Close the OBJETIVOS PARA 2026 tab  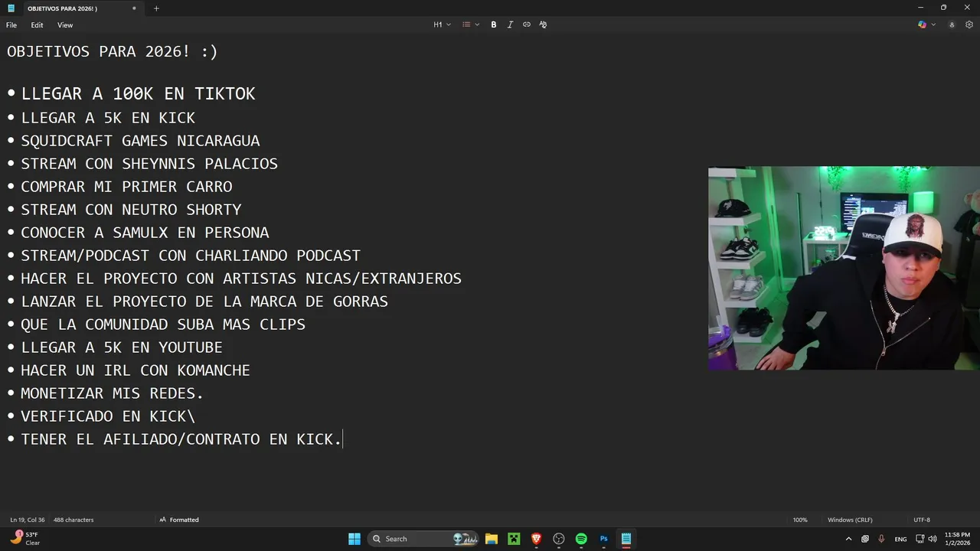point(134,8)
